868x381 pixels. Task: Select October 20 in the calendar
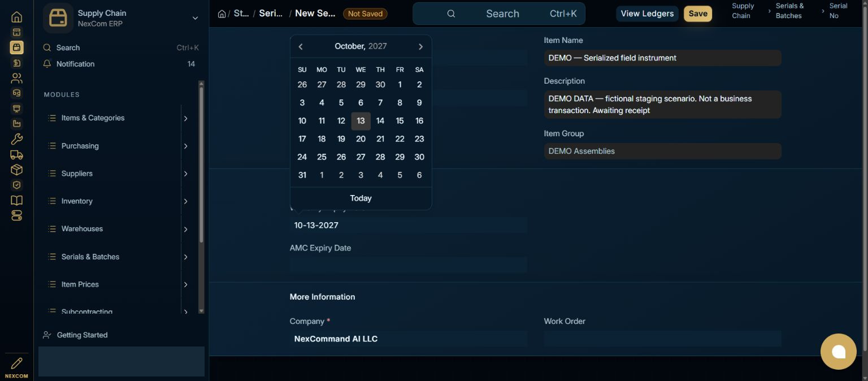pos(361,139)
